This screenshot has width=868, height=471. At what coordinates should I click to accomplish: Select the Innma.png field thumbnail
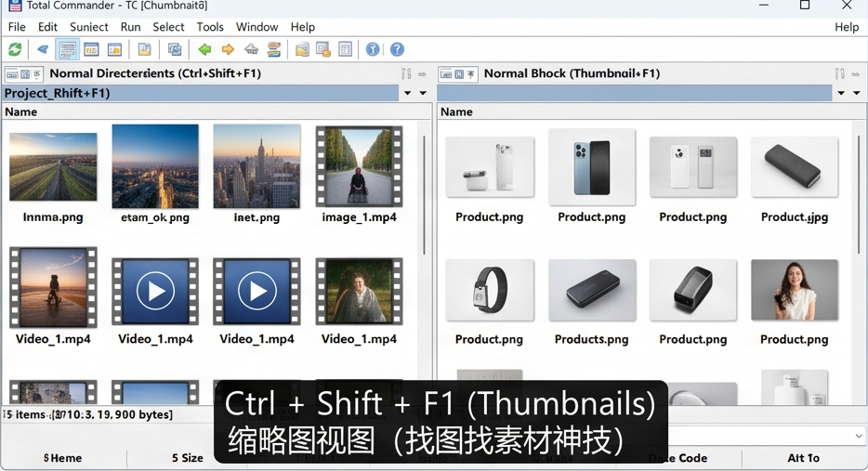pyautogui.click(x=53, y=167)
